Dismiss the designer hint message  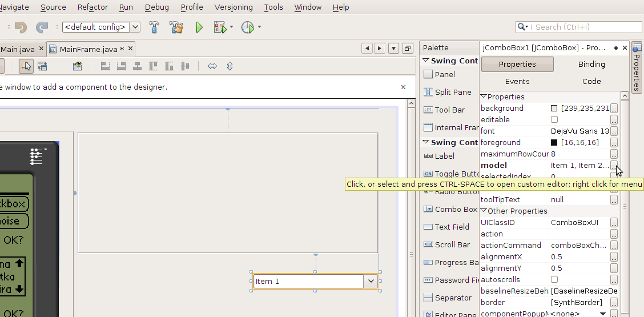point(403,87)
